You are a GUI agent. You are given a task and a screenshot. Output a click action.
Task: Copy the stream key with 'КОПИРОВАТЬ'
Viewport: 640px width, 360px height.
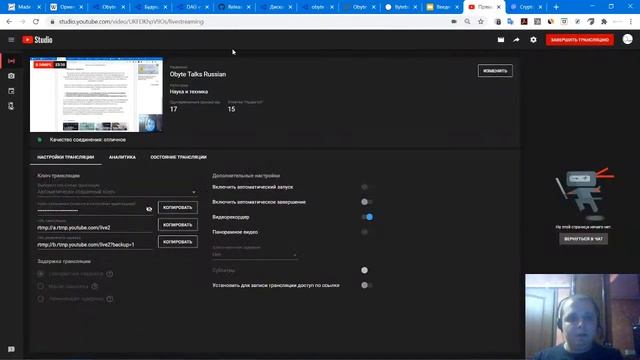pyautogui.click(x=178, y=207)
